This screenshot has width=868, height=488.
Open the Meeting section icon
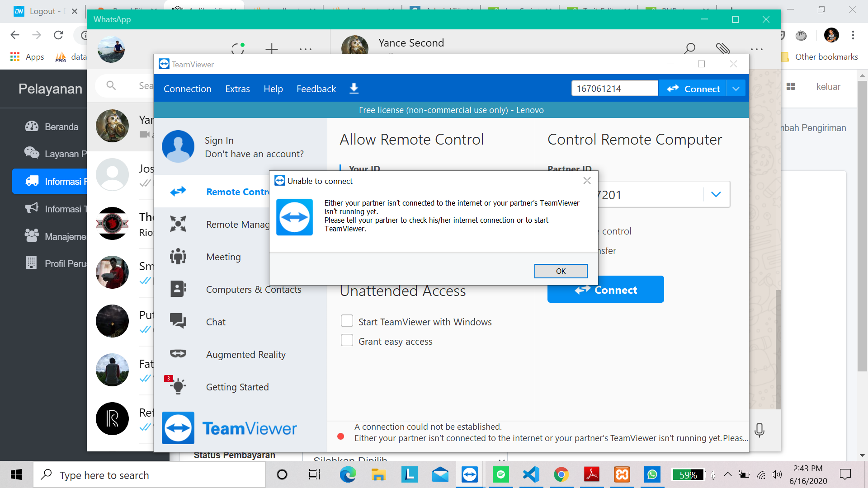(178, 257)
